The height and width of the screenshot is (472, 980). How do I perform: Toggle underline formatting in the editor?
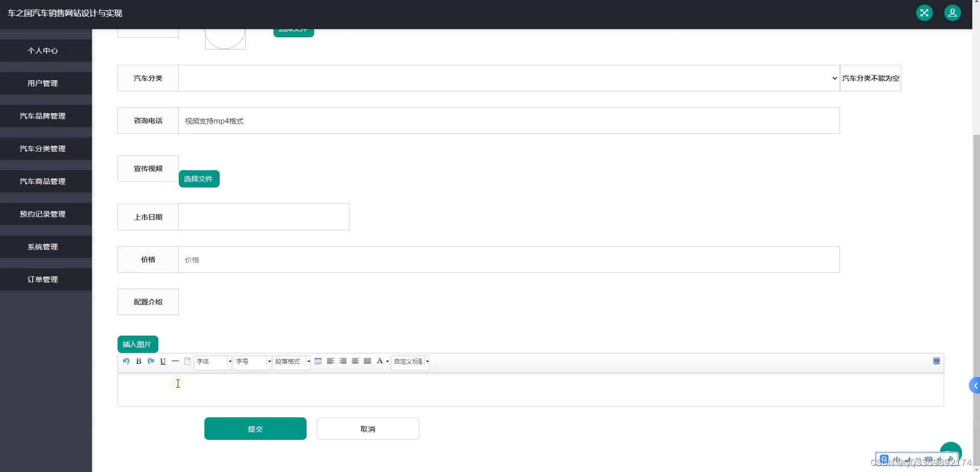tap(163, 361)
